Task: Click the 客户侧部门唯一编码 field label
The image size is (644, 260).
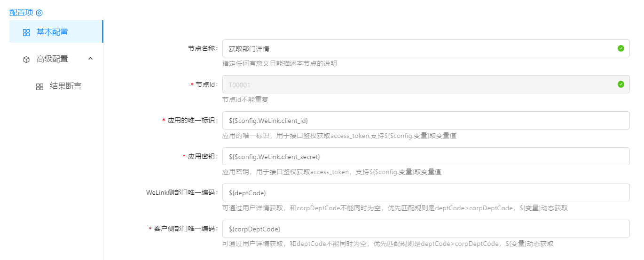Action: [186, 229]
